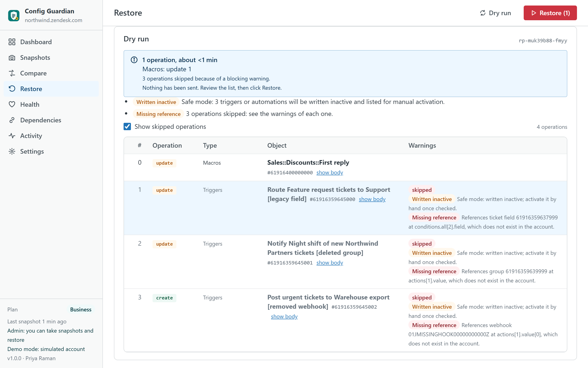
Task: Uncheck Show skipped operations
Action: [127, 126]
